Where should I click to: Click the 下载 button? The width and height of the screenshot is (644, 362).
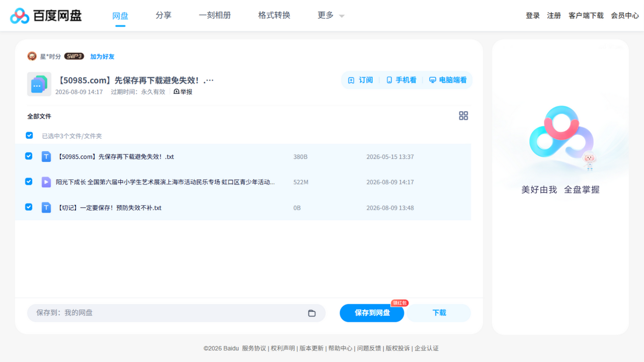coord(439,313)
